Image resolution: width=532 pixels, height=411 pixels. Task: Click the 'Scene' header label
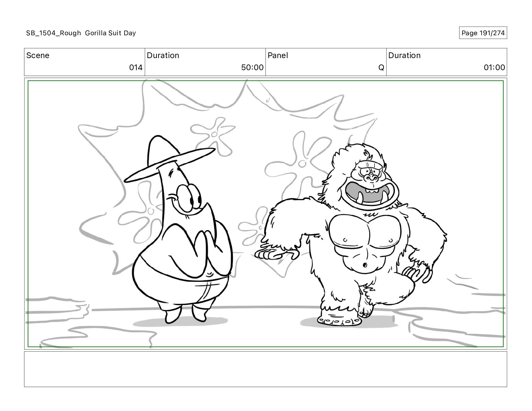click(38, 55)
